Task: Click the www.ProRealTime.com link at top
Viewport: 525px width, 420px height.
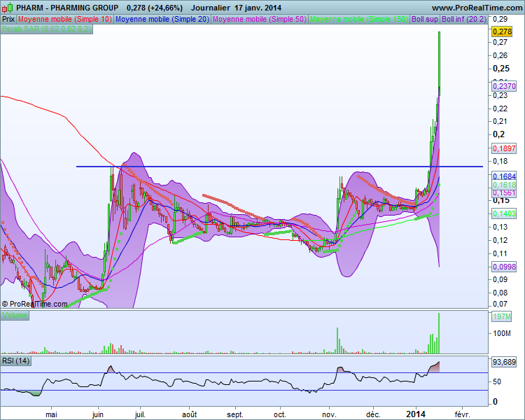Action: click(x=477, y=8)
